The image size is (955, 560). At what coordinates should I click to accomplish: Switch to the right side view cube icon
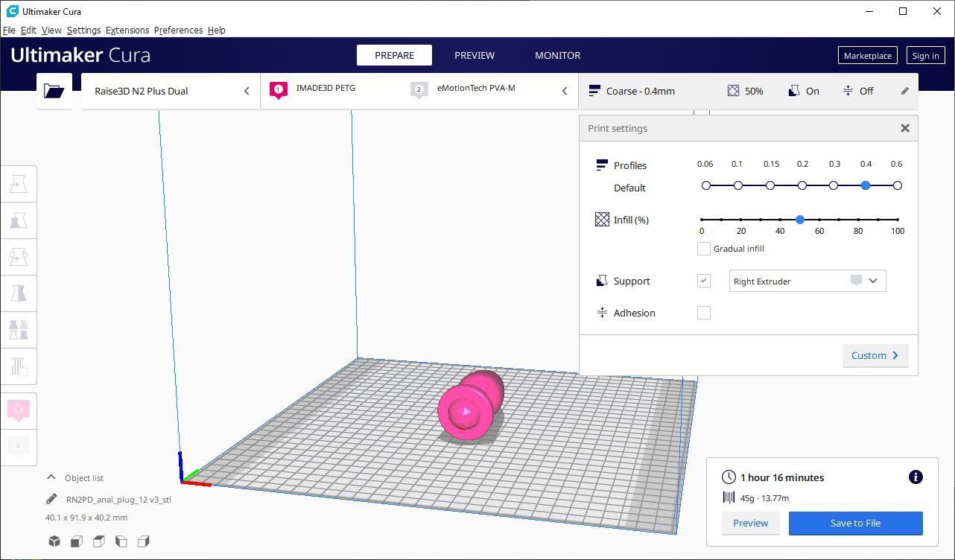pos(144,541)
